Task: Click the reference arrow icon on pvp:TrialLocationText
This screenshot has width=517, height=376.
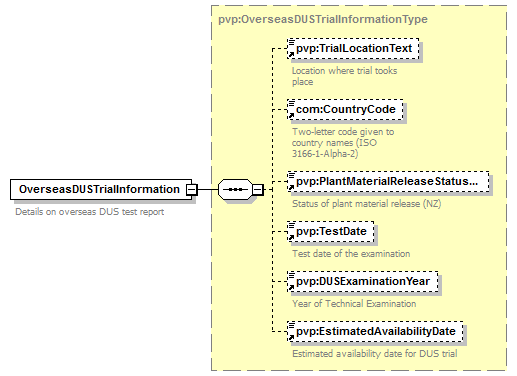Action: tap(291, 54)
